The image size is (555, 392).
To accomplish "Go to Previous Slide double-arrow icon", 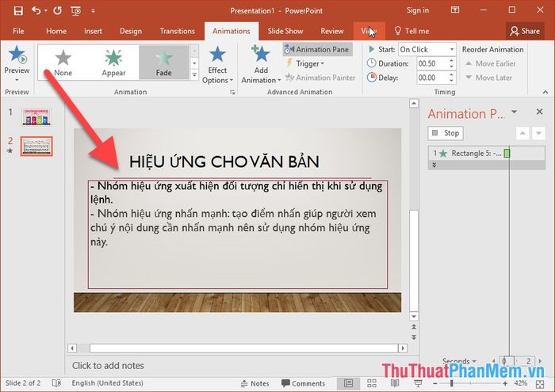I will coord(414,326).
